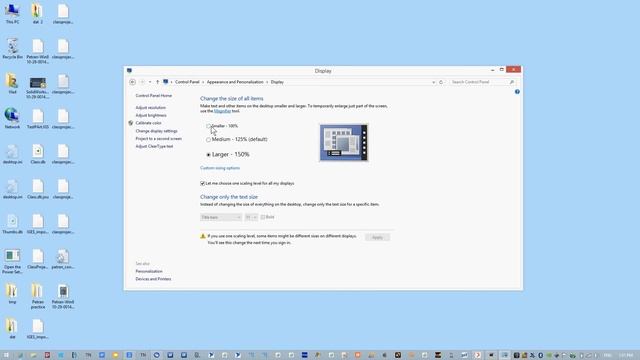This screenshot has width=640, height=360.
Task: Click the Refresh button in address bar
Action: [441, 82]
